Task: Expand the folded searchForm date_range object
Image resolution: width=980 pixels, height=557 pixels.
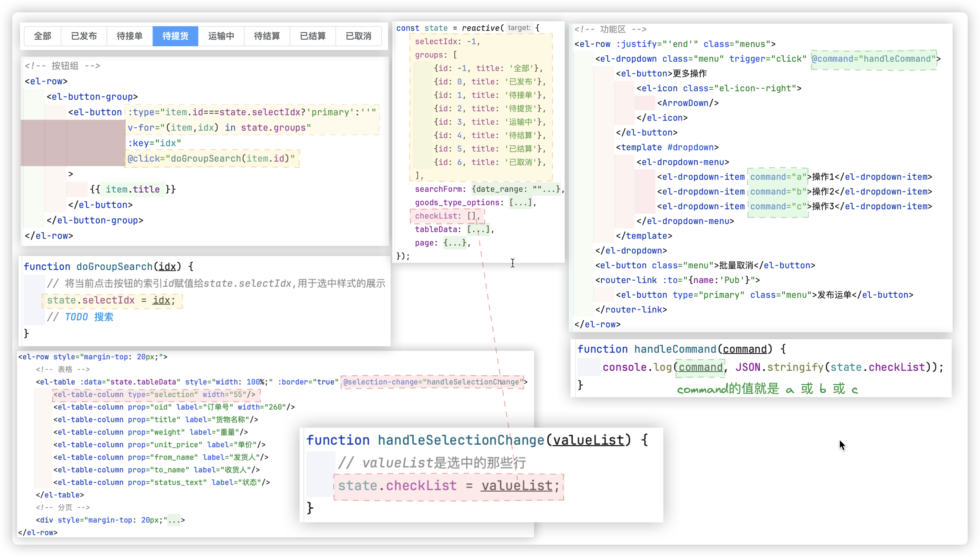Action: [516, 189]
